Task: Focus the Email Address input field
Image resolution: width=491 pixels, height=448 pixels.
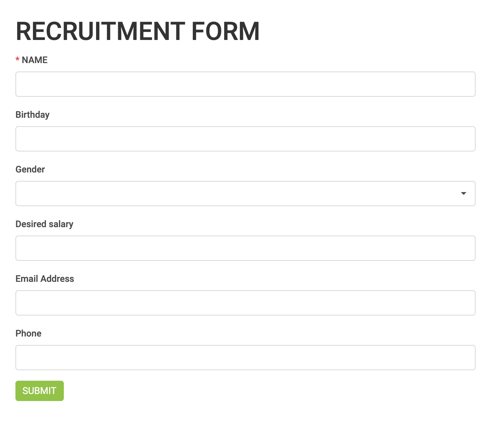Action: 245,303
